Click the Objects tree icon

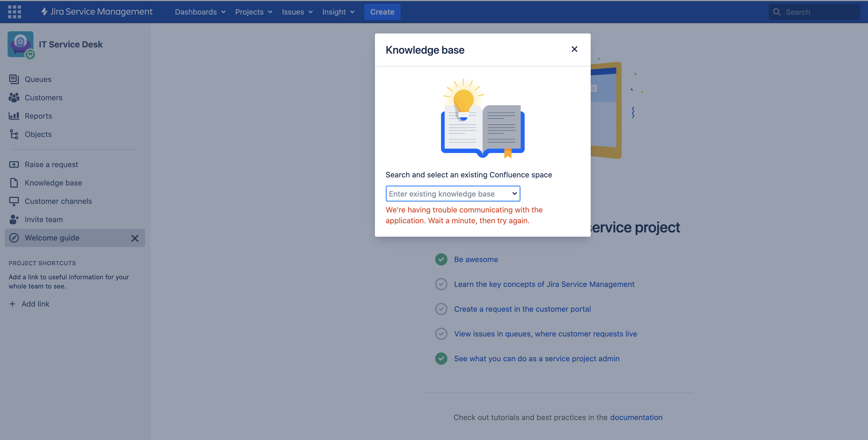tap(14, 135)
